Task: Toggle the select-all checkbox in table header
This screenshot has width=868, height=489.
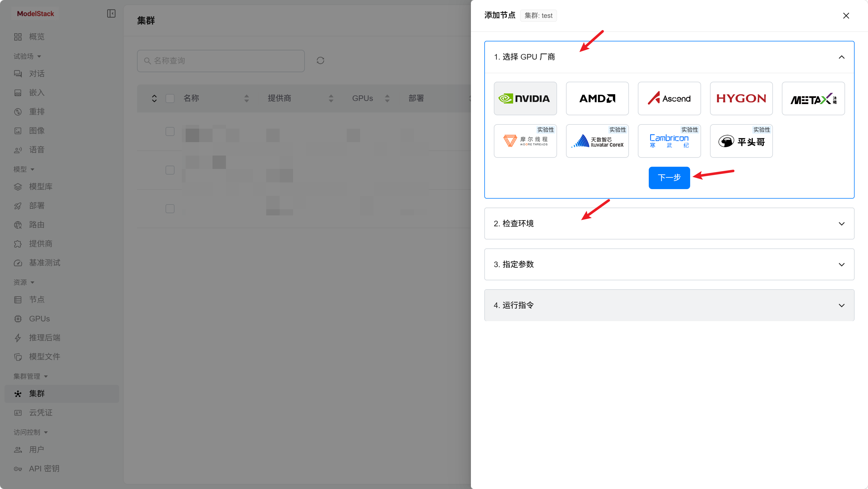Action: (x=170, y=98)
